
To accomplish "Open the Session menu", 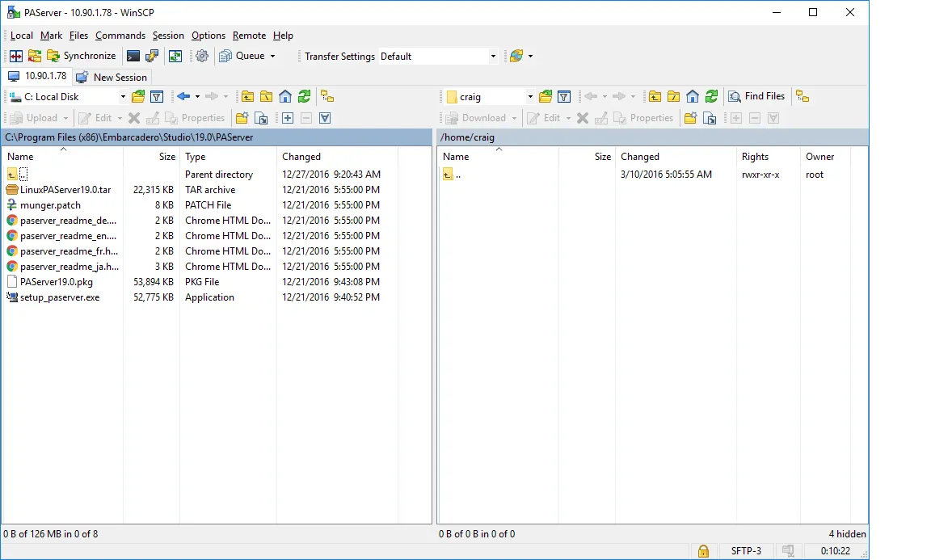I will point(168,36).
